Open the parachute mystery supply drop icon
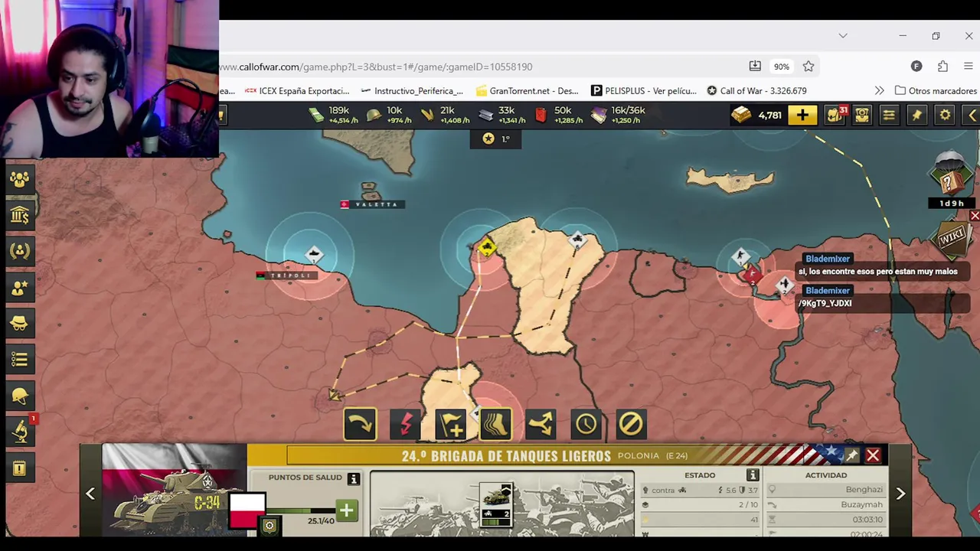 click(951, 173)
